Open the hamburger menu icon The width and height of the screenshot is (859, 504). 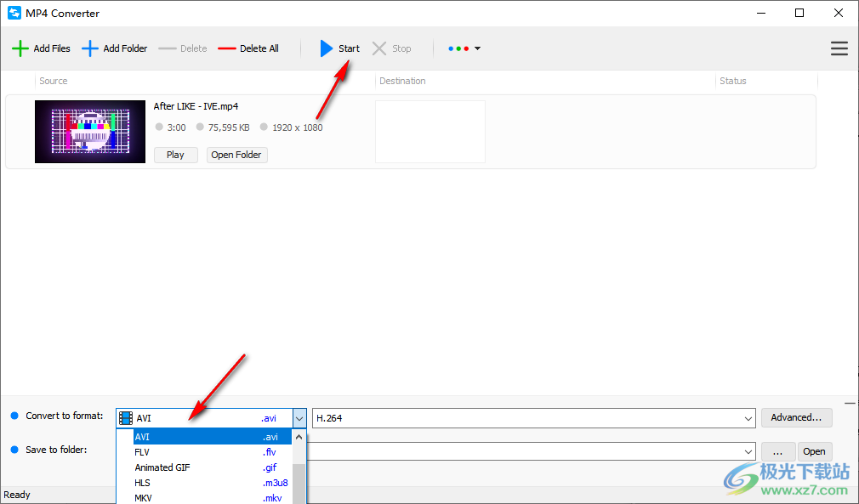click(839, 48)
